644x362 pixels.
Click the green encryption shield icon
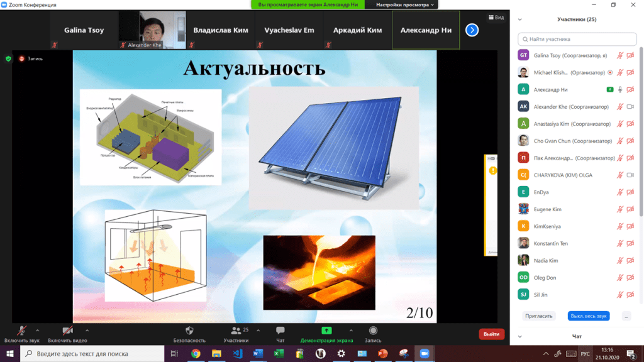[8, 58]
